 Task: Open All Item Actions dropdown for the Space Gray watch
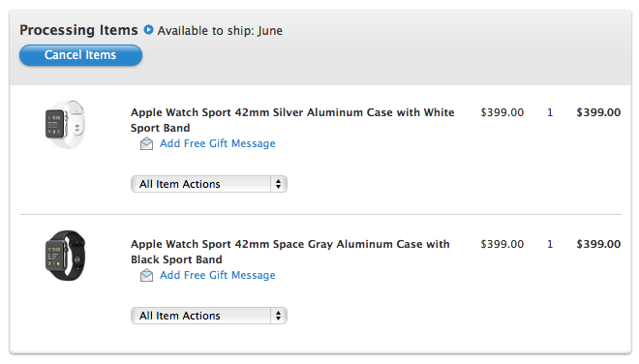tap(209, 316)
